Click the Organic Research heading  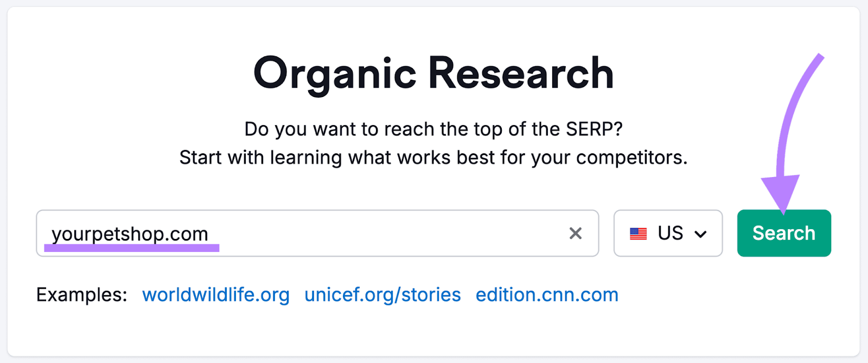(434, 73)
